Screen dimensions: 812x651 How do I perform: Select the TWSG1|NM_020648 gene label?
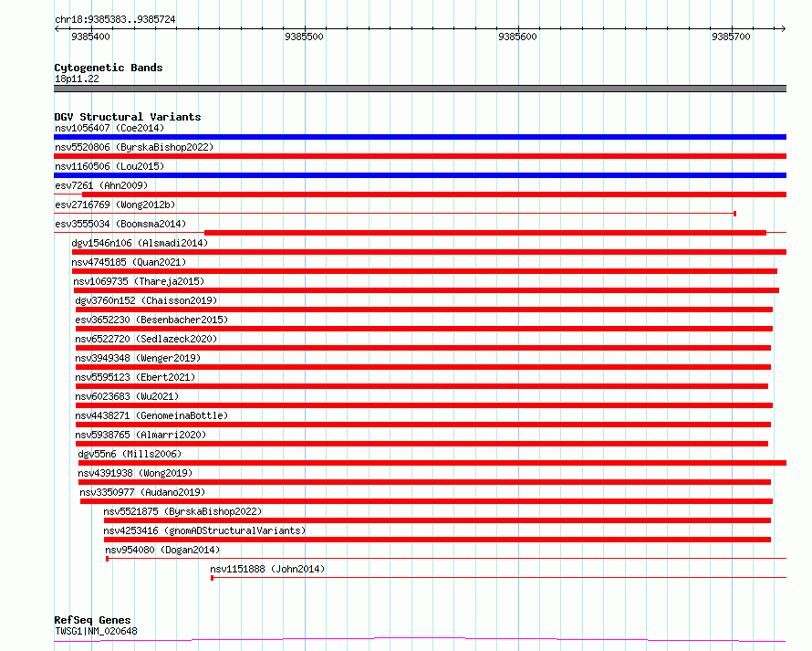[96, 631]
